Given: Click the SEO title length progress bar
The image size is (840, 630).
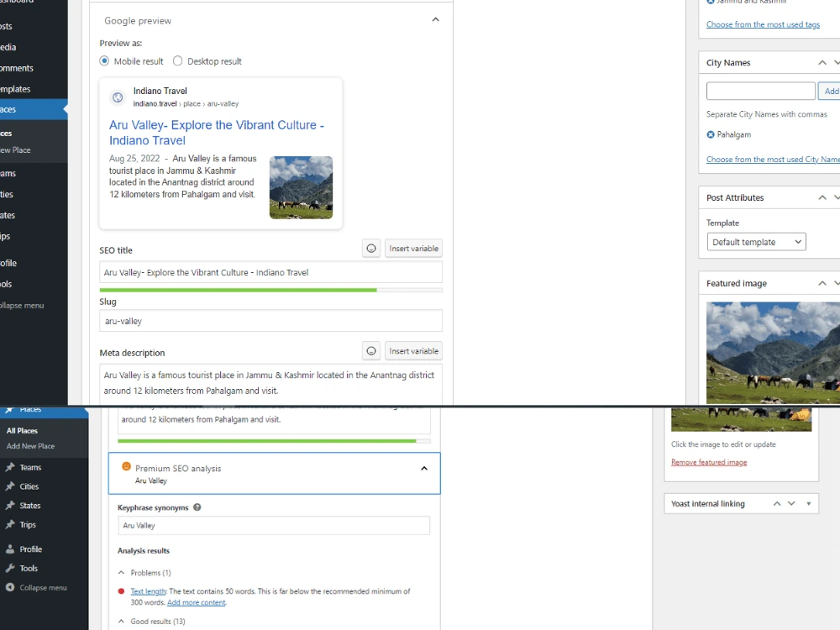Looking at the screenshot, I should coord(271,290).
